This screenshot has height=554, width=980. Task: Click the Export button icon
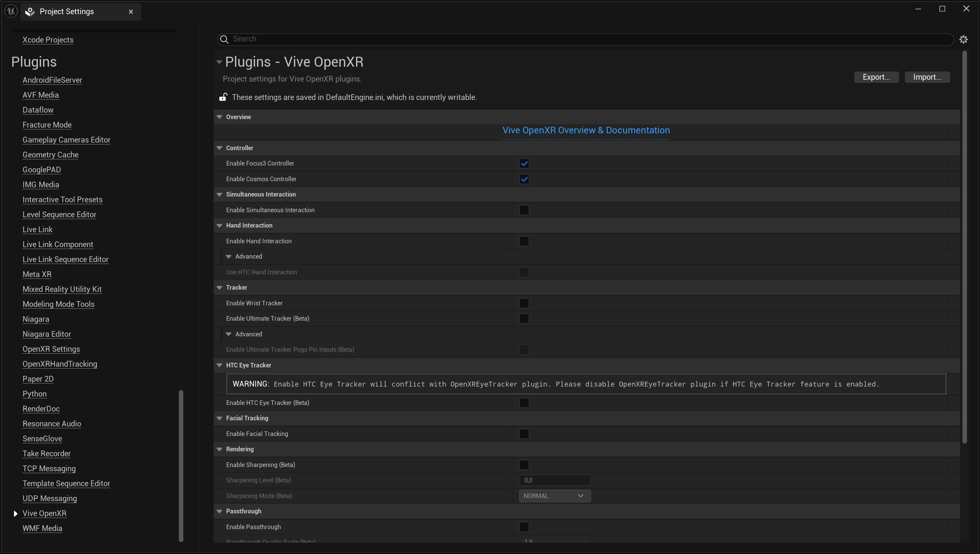(x=875, y=77)
